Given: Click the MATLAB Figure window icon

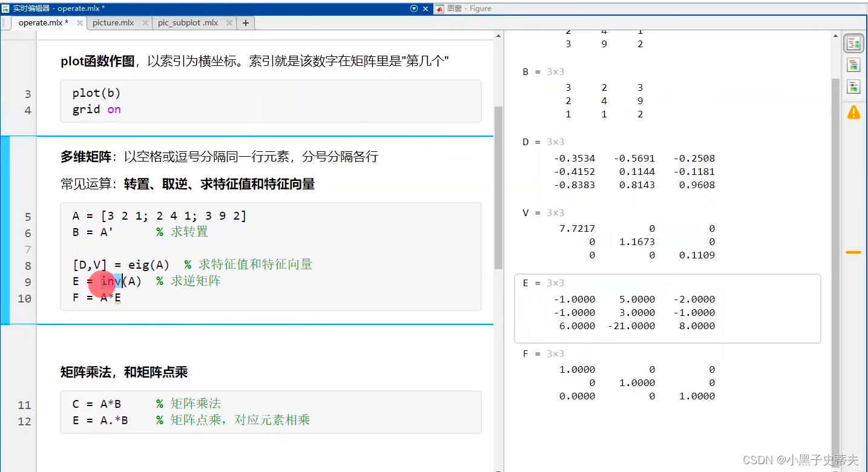Looking at the screenshot, I should point(439,8).
